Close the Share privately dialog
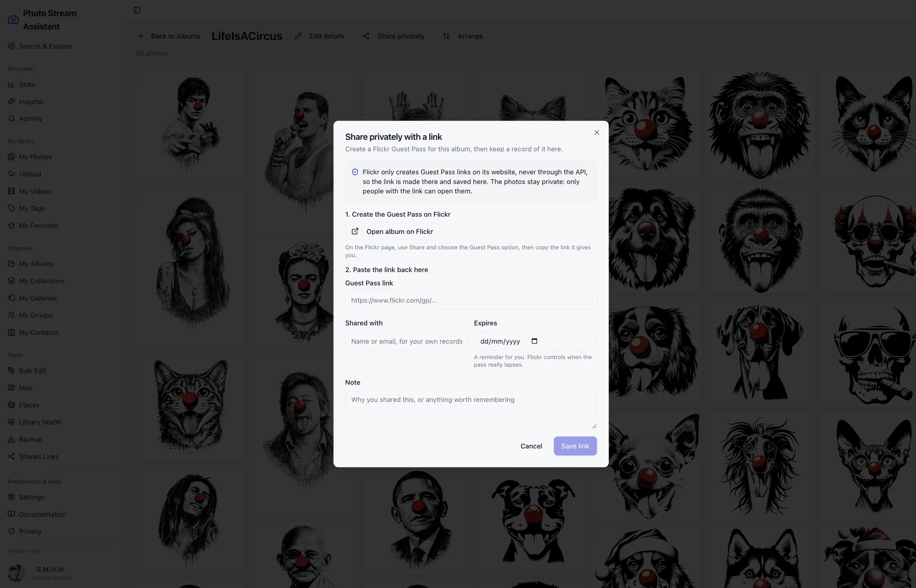 pyautogui.click(x=597, y=133)
